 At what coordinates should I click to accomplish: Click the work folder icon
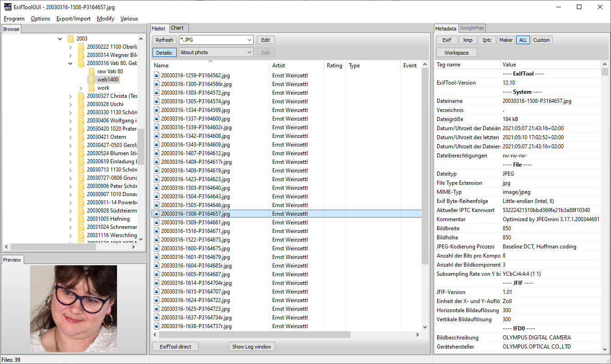click(x=92, y=88)
